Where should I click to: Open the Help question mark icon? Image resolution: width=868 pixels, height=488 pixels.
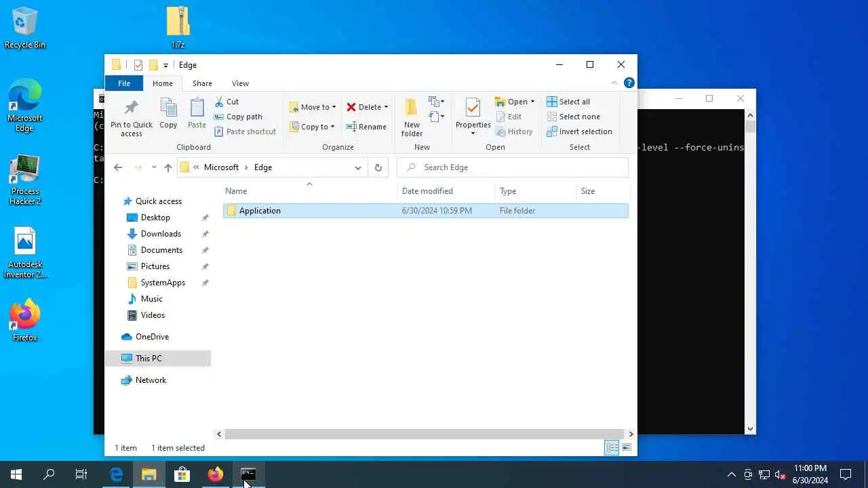(629, 83)
